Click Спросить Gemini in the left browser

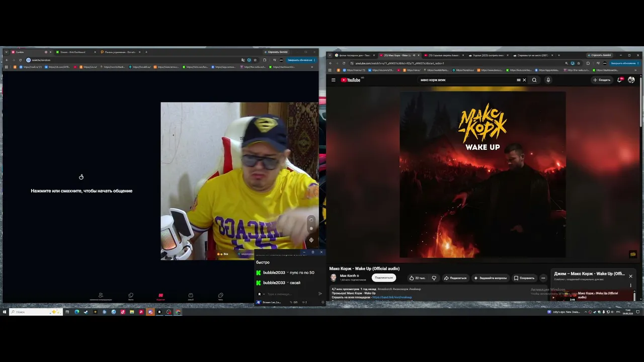[276, 52]
